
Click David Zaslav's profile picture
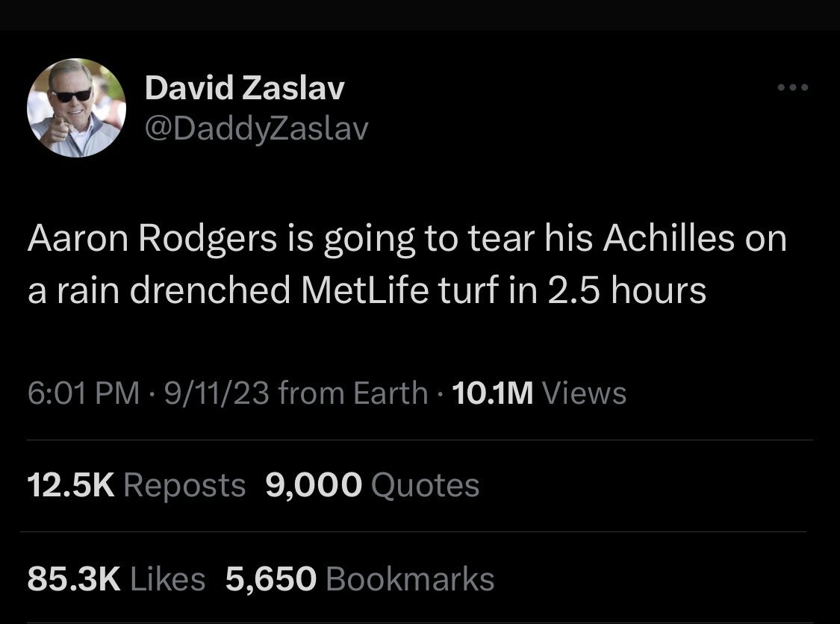[x=76, y=107]
